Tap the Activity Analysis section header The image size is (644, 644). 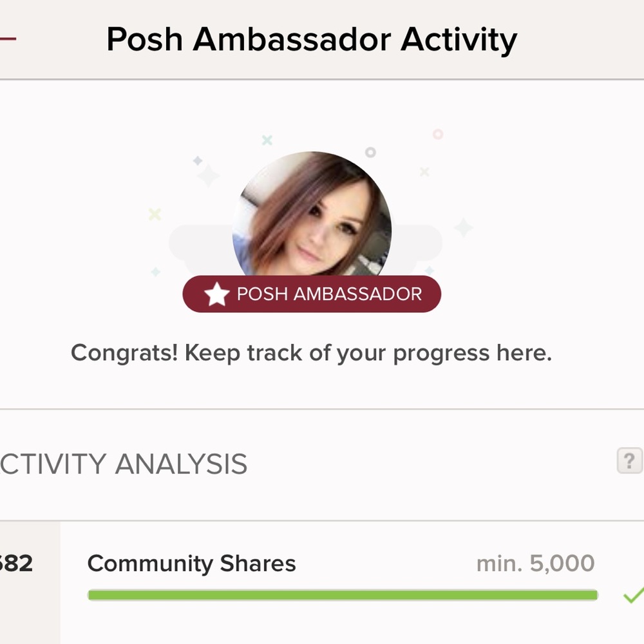pyautogui.click(x=124, y=464)
